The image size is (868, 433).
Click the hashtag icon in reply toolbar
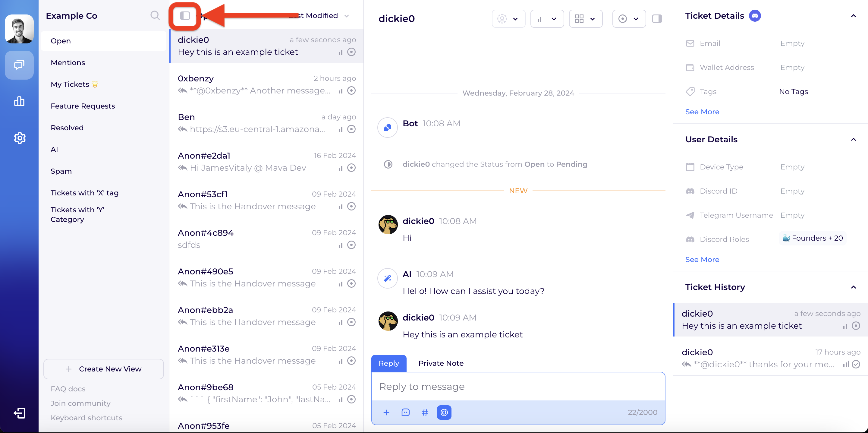(x=425, y=412)
